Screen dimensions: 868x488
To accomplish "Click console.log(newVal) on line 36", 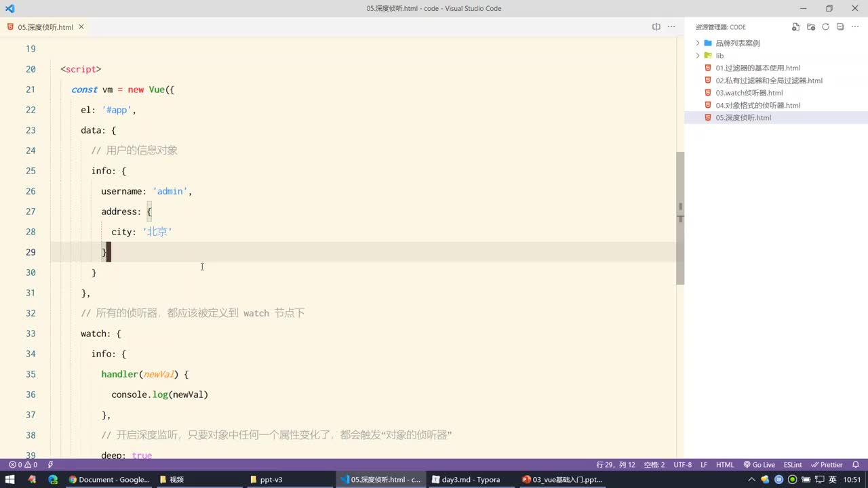I will click(159, 394).
